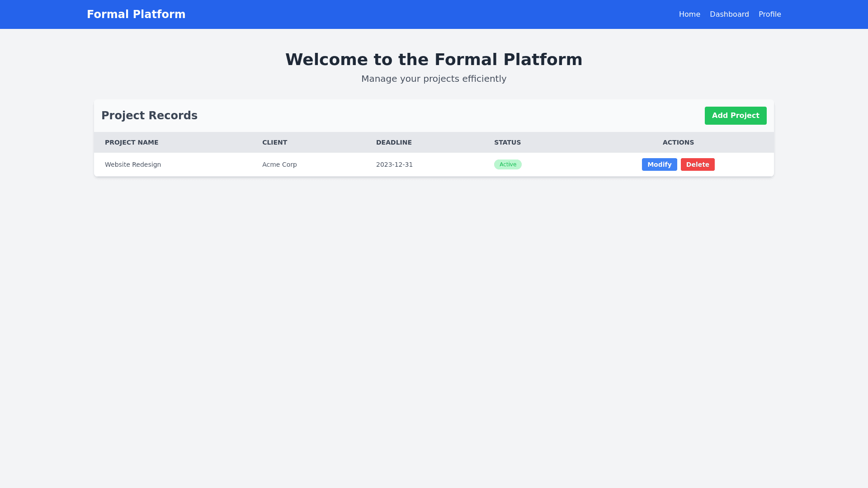Click the Project Name column header

(132, 142)
